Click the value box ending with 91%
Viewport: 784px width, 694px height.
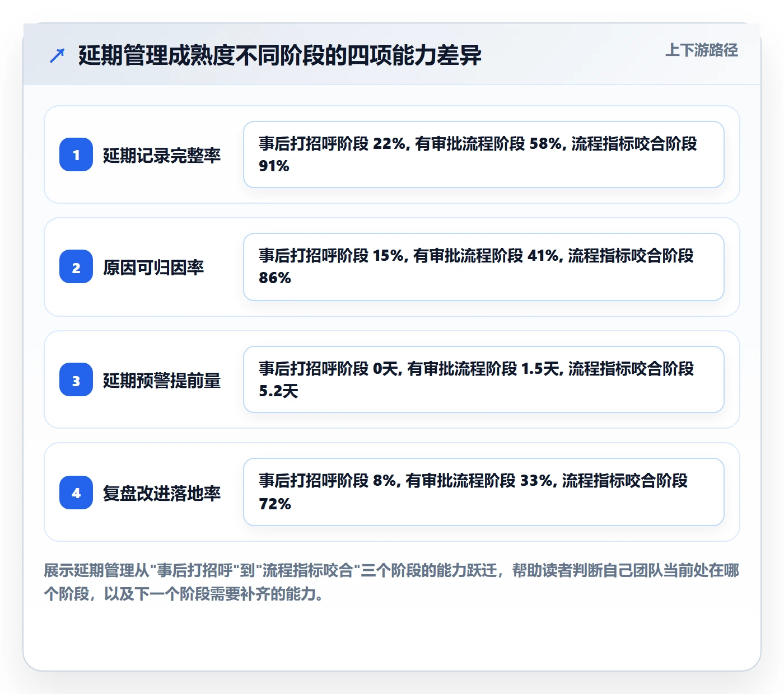(484, 154)
